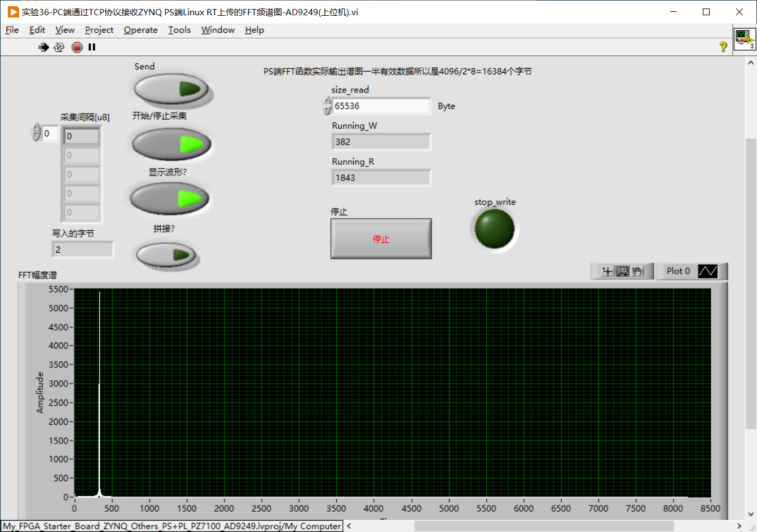Click the FFT spectrum peak on graph
The height and width of the screenshot is (532, 757).
coord(99,293)
